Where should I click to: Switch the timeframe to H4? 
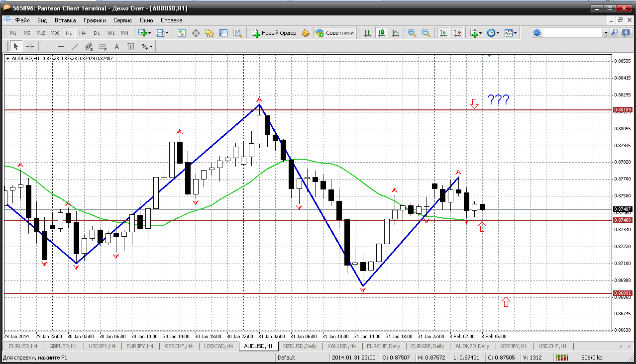83,33
